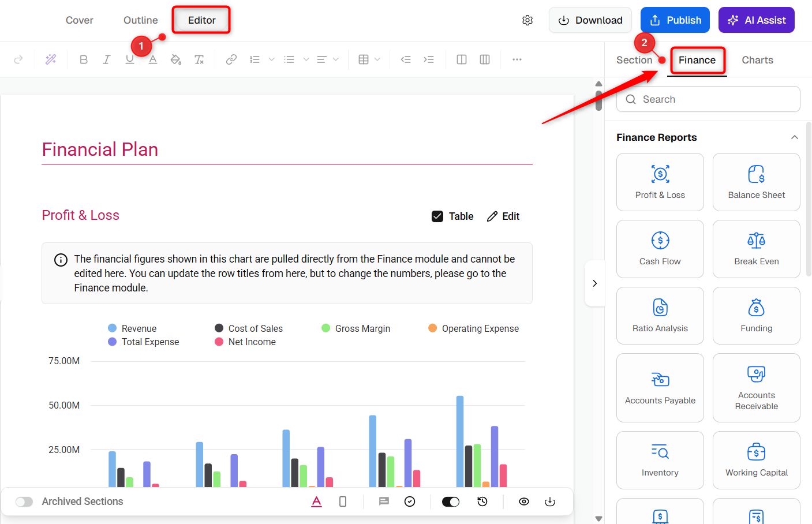Toggle italic formatting
812x524 pixels.
coord(107,59)
